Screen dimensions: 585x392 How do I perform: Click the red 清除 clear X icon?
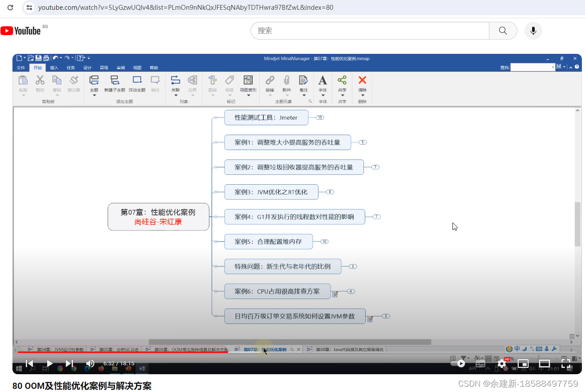(363, 80)
